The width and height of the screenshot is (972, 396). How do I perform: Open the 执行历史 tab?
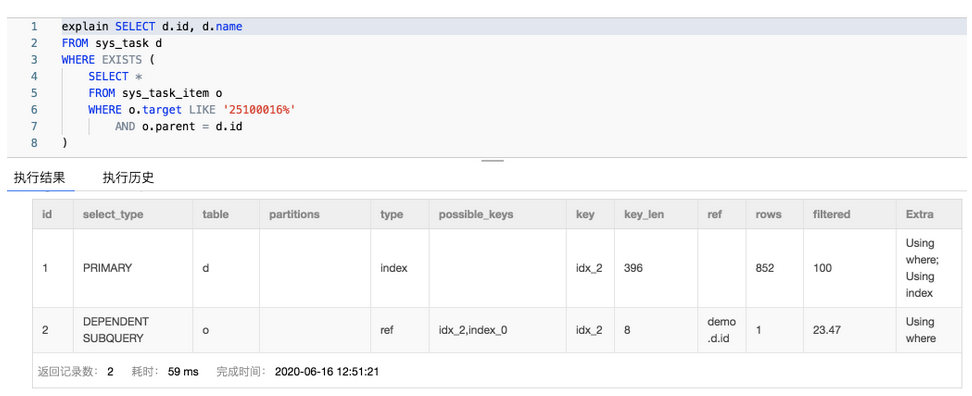tap(128, 178)
